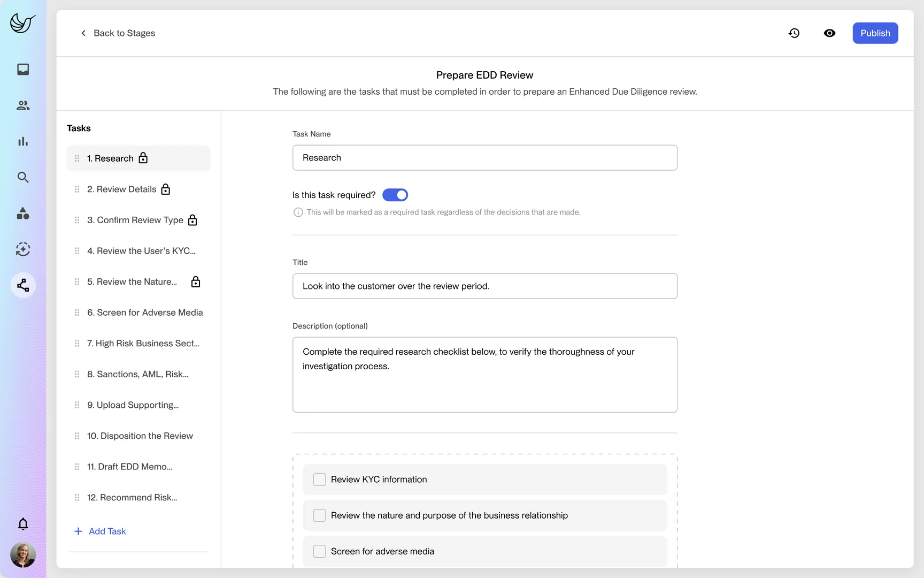
Task: Open version history clock icon
Action: pos(794,33)
